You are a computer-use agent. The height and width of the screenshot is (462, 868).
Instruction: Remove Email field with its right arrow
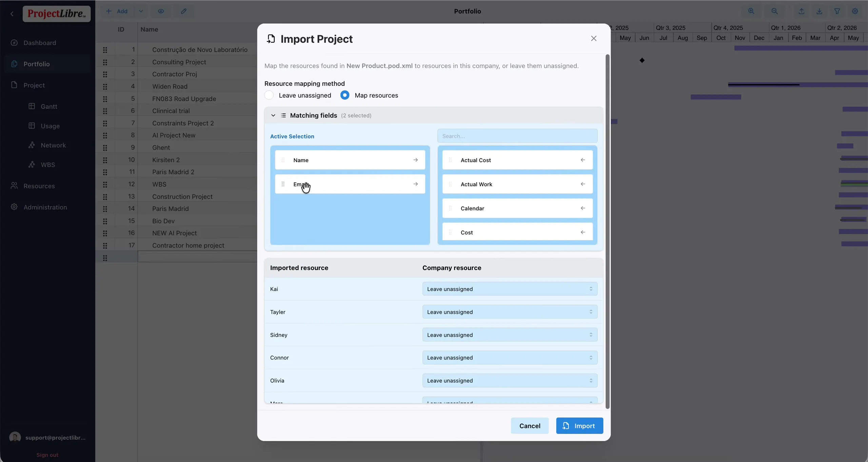pos(415,184)
